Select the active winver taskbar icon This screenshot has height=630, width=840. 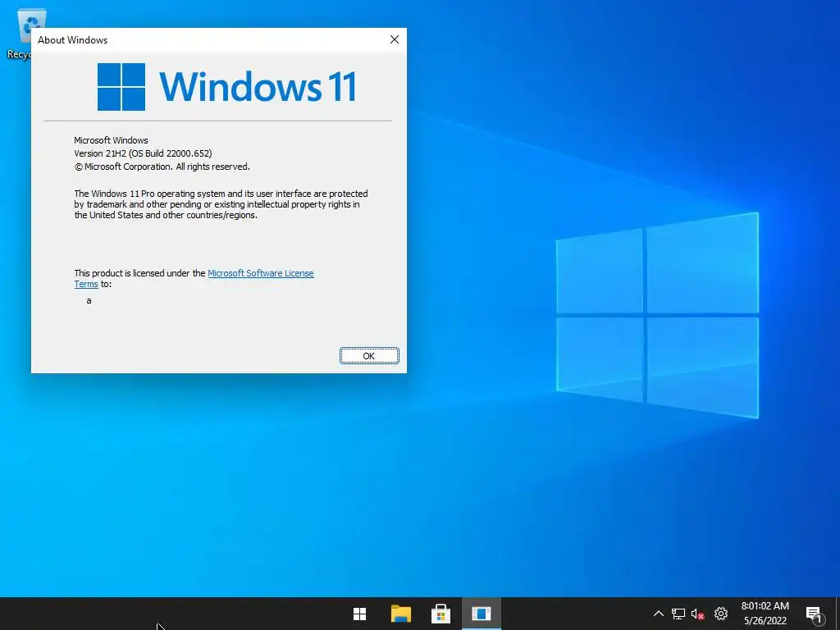[481, 614]
